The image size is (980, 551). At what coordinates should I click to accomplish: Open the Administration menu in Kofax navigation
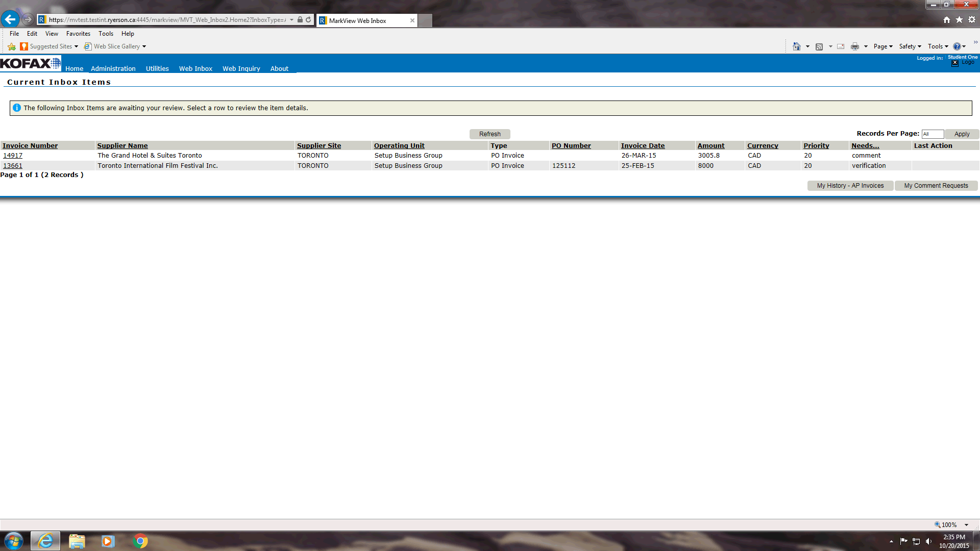tap(113, 68)
